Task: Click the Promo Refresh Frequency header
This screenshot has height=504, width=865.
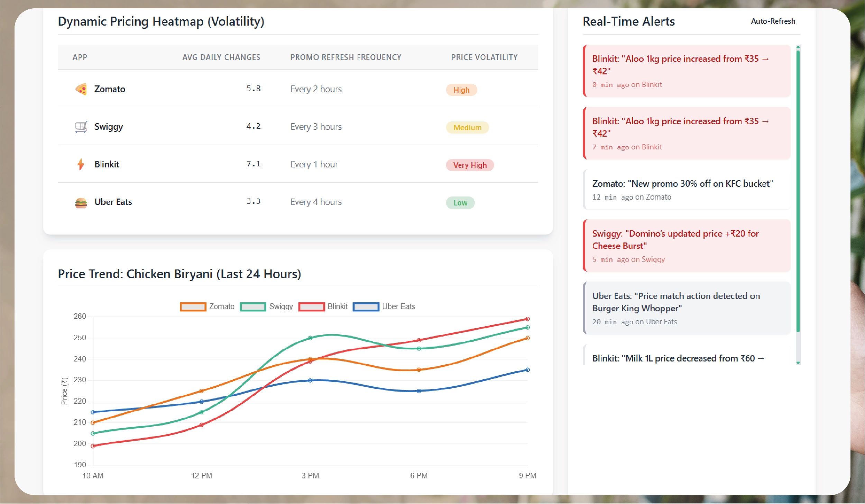Action: [x=346, y=57]
